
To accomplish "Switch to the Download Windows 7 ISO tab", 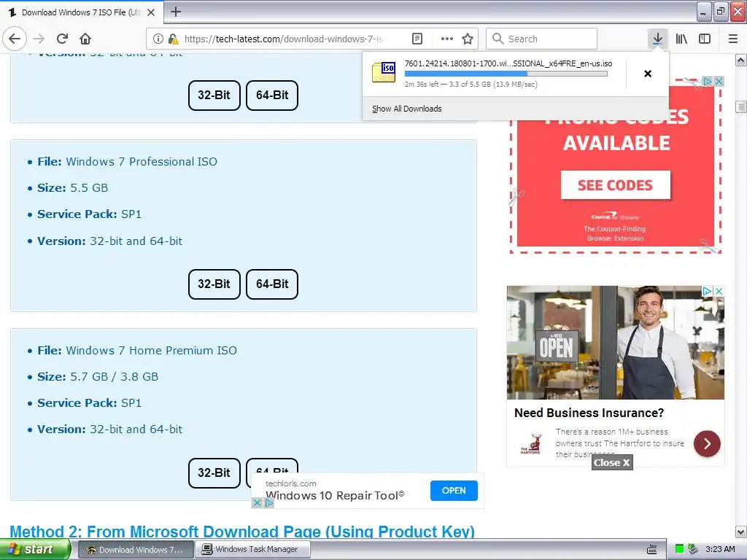I will pyautogui.click(x=82, y=12).
